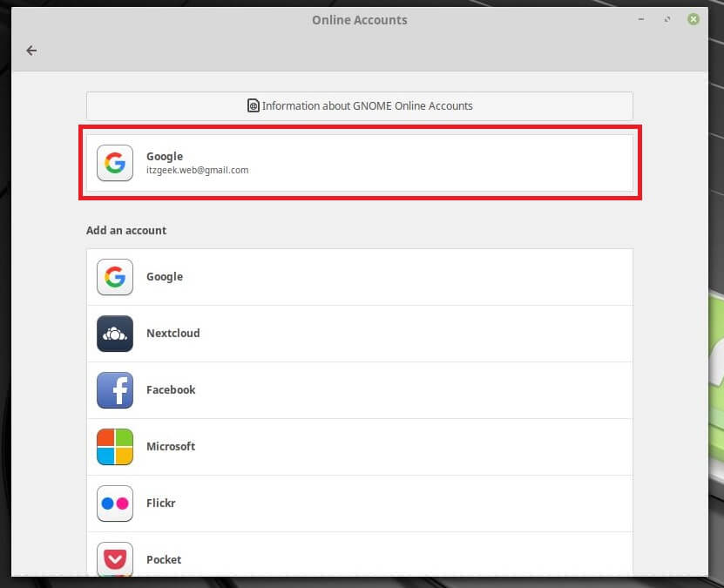Click the Microsoft four-color logo icon
The width and height of the screenshot is (724, 588).
click(x=115, y=447)
